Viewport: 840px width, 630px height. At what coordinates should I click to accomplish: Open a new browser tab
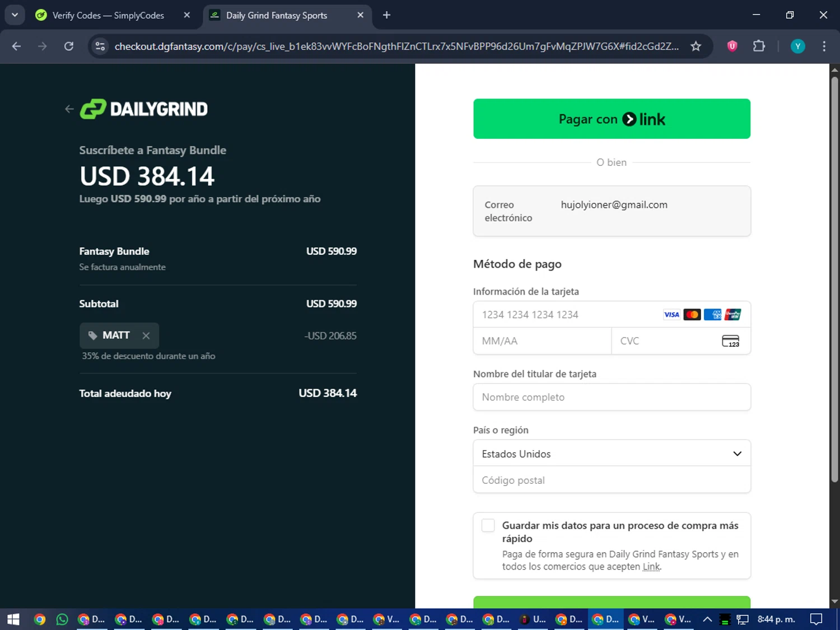click(x=386, y=15)
